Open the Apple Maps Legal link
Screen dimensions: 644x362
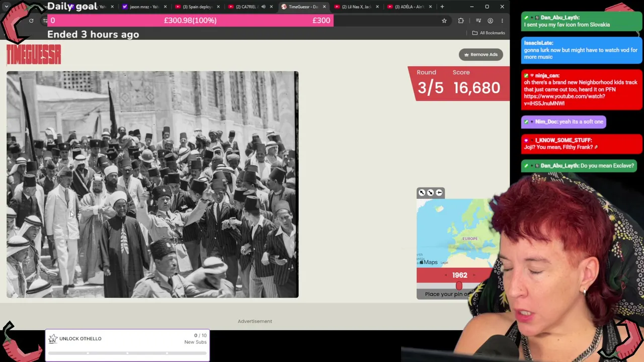[x=444, y=262]
